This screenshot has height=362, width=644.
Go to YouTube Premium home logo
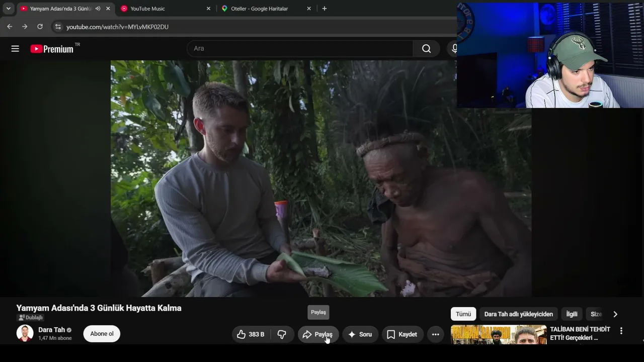[x=52, y=49]
